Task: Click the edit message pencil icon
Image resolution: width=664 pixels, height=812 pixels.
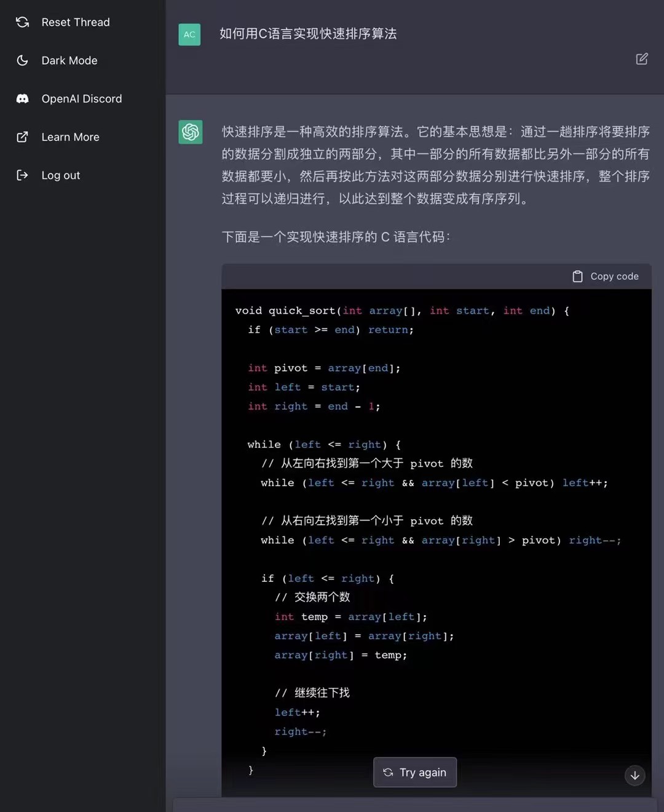Action: pyautogui.click(x=642, y=59)
